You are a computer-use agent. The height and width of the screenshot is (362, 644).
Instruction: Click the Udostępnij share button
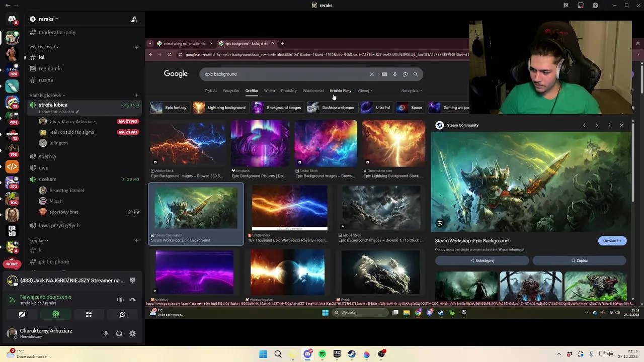coord(482,260)
